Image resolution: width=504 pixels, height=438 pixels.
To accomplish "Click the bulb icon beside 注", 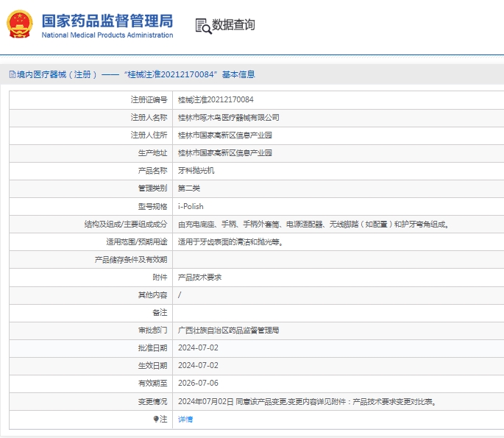I will [156, 419].
